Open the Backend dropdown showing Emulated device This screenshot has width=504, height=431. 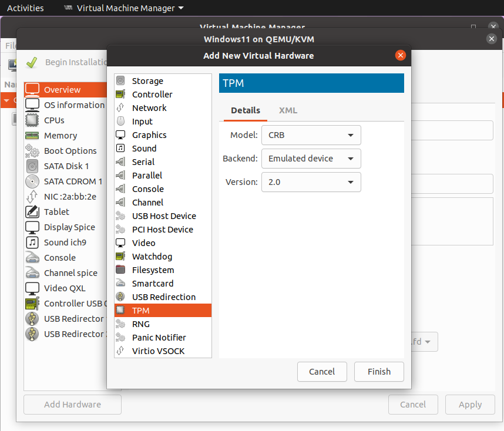311,159
